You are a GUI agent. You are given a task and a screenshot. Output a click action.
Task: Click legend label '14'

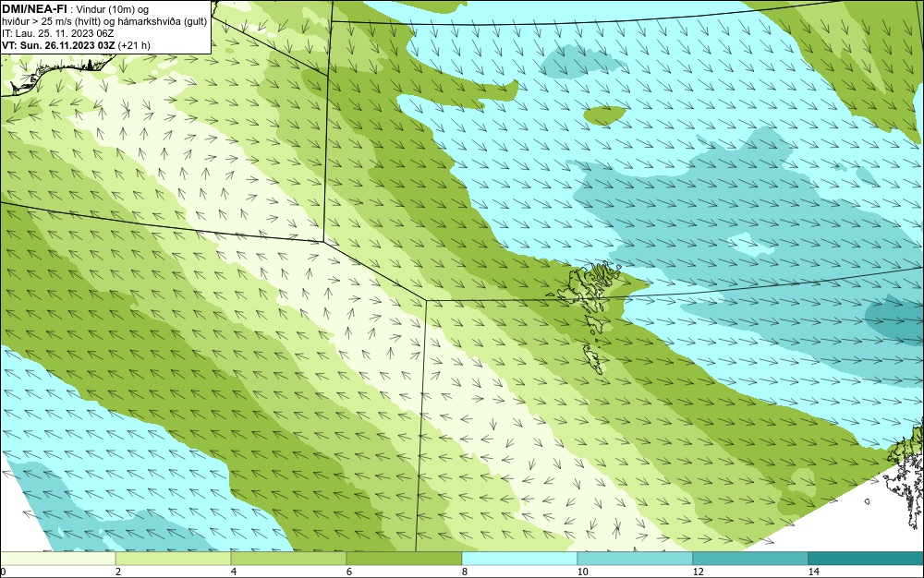(814, 572)
